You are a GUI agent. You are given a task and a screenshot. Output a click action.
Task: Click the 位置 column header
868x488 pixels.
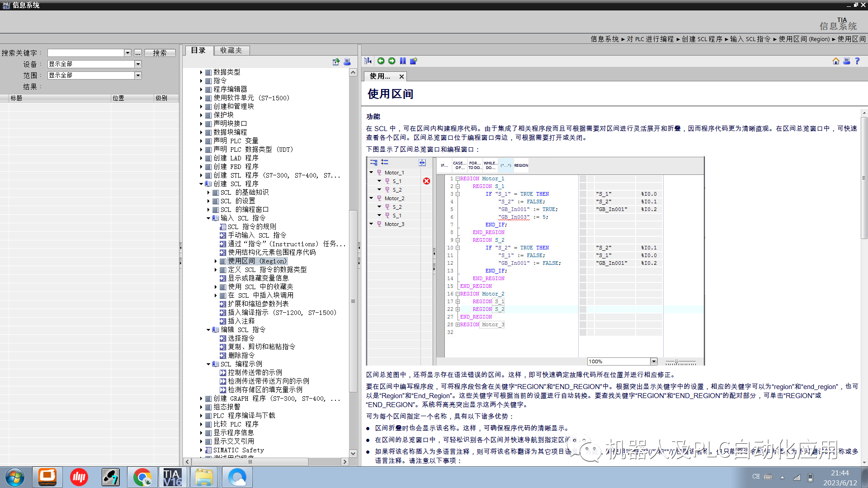[x=132, y=98]
